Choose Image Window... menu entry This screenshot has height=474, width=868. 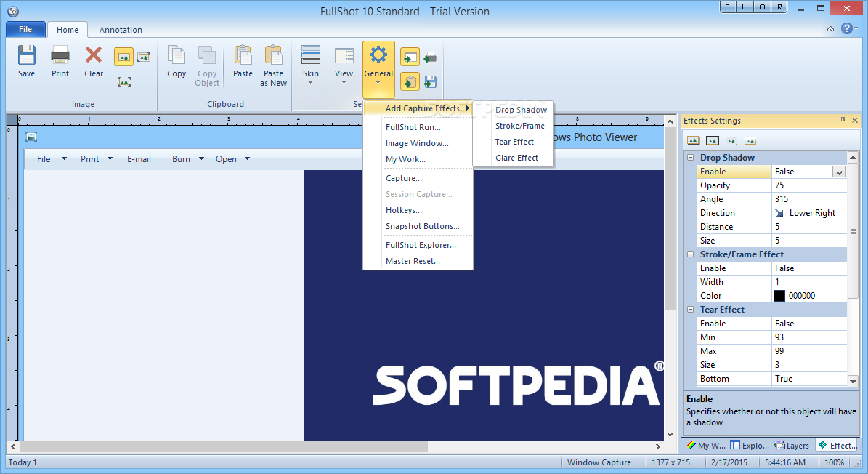[418, 143]
